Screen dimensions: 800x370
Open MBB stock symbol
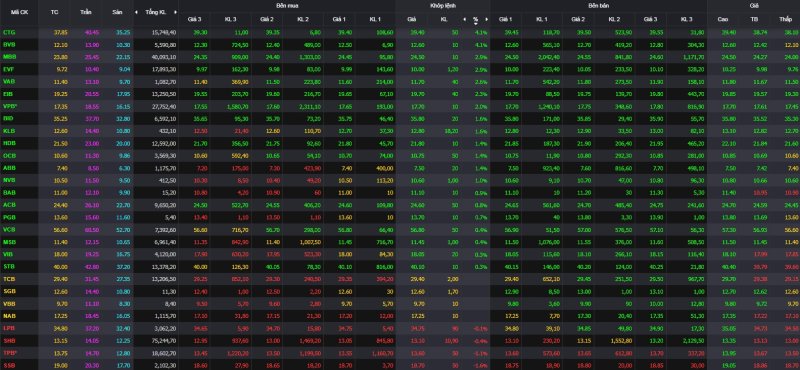click(x=9, y=57)
